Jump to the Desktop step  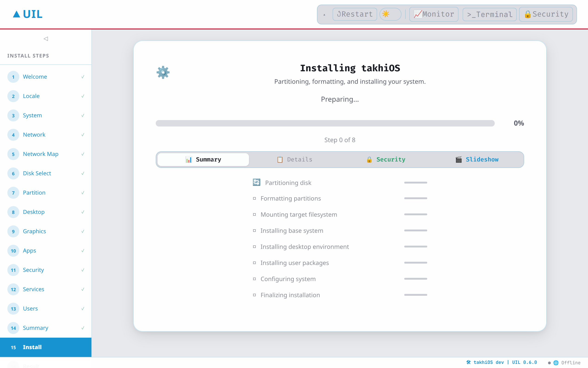pyautogui.click(x=46, y=212)
